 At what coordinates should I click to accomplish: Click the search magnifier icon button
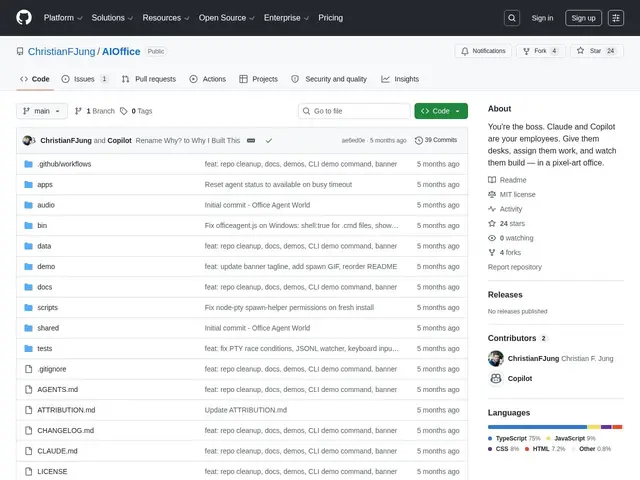[511, 18]
